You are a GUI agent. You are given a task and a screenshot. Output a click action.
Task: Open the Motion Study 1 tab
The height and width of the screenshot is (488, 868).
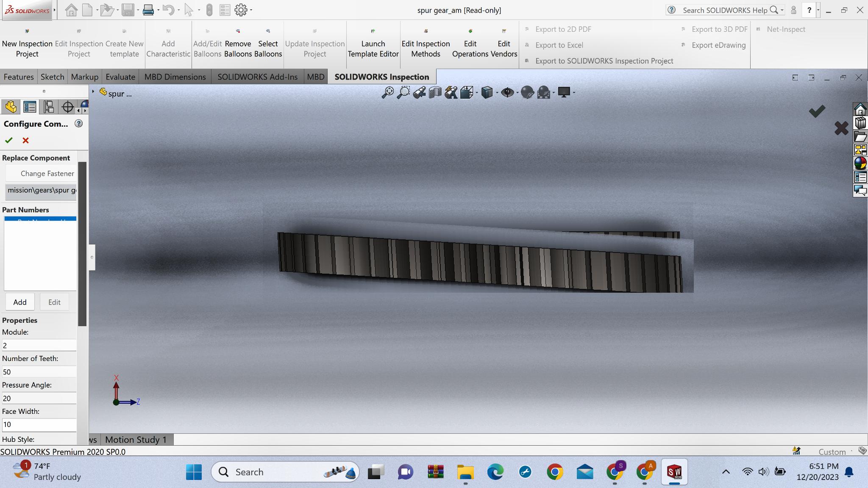pyautogui.click(x=136, y=440)
